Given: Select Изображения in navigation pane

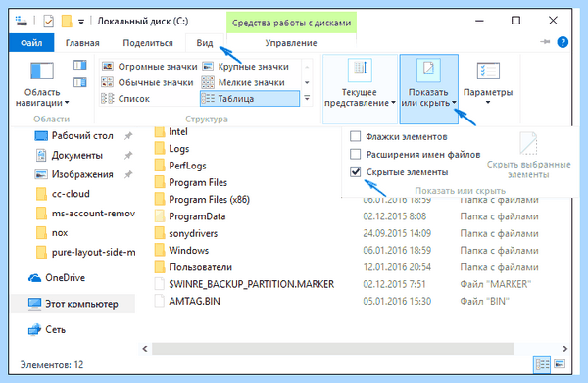Looking at the screenshot, I should [x=74, y=174].
